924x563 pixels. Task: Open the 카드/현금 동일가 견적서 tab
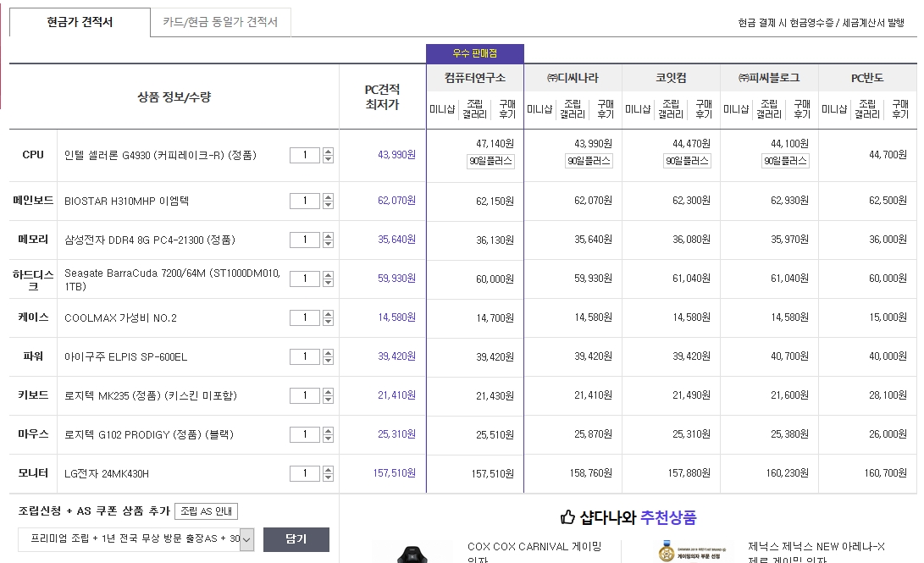220,22
